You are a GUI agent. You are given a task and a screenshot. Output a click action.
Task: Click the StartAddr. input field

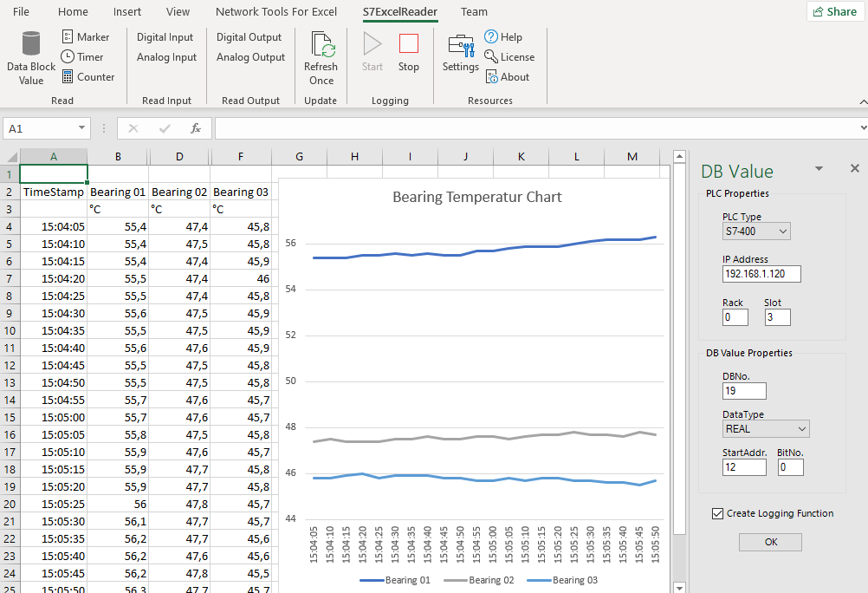pos(744,467)
